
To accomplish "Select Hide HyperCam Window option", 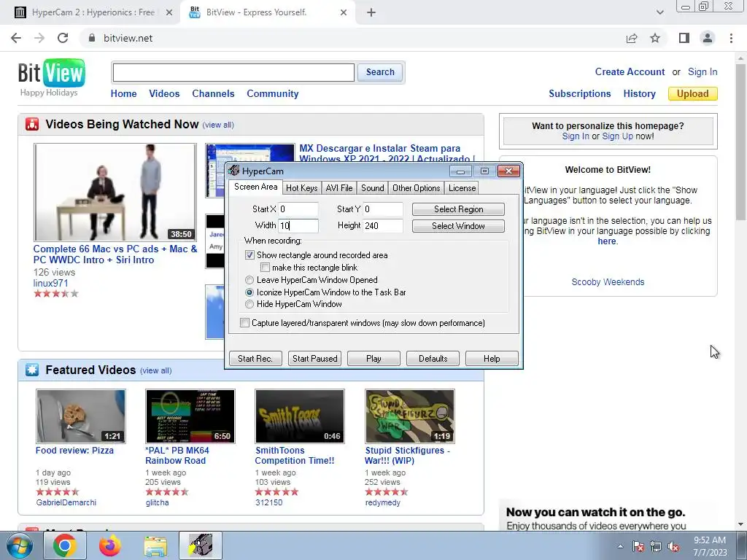I will [249, 304].
